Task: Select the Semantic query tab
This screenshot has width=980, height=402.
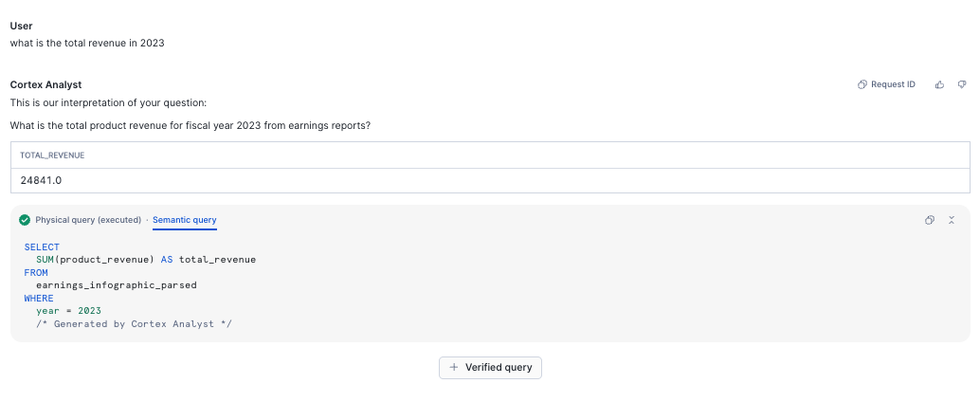Action: tap(185, 220)
